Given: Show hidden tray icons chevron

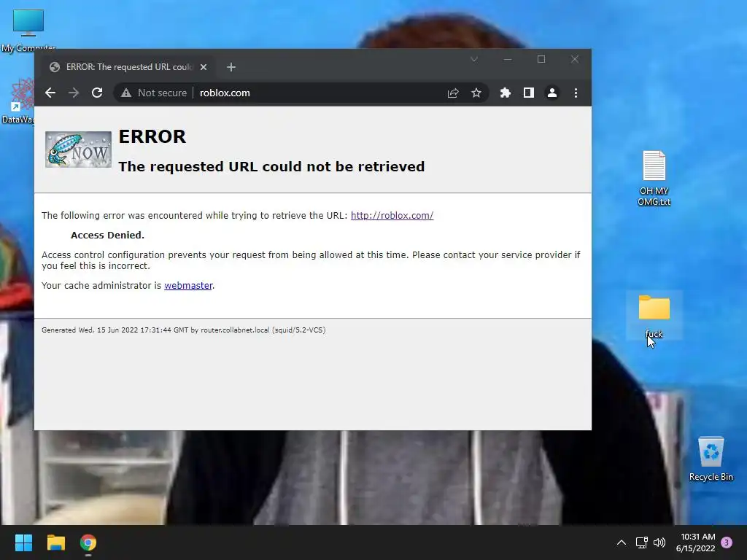Looking at the screenshot, I should tap(622, 542).
